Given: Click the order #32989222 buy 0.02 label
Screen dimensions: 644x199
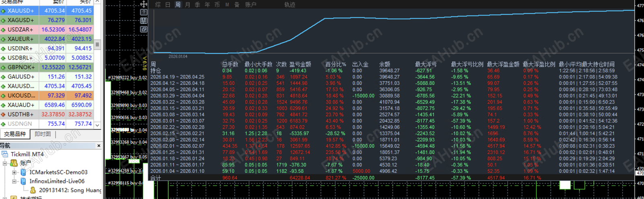Looking at the screenshot, I should (x=128, y=78).
